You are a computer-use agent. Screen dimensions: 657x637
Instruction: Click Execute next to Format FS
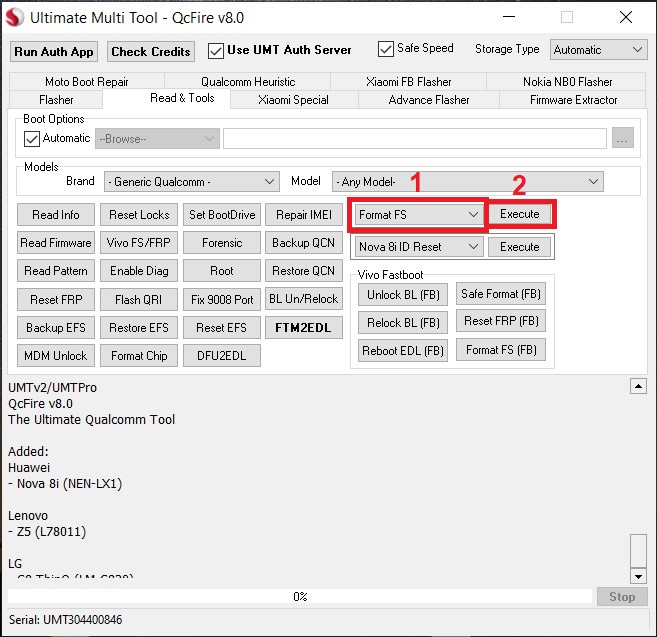520,214
